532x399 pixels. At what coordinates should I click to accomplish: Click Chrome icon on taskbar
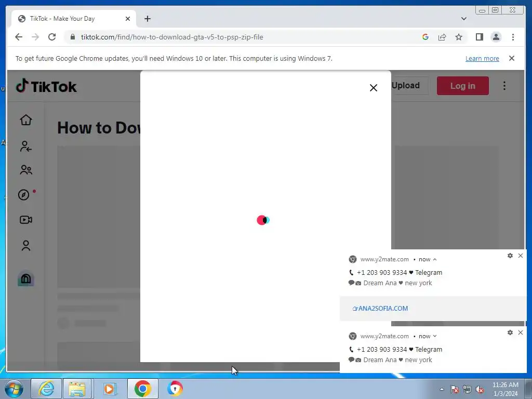click(142, 389)
